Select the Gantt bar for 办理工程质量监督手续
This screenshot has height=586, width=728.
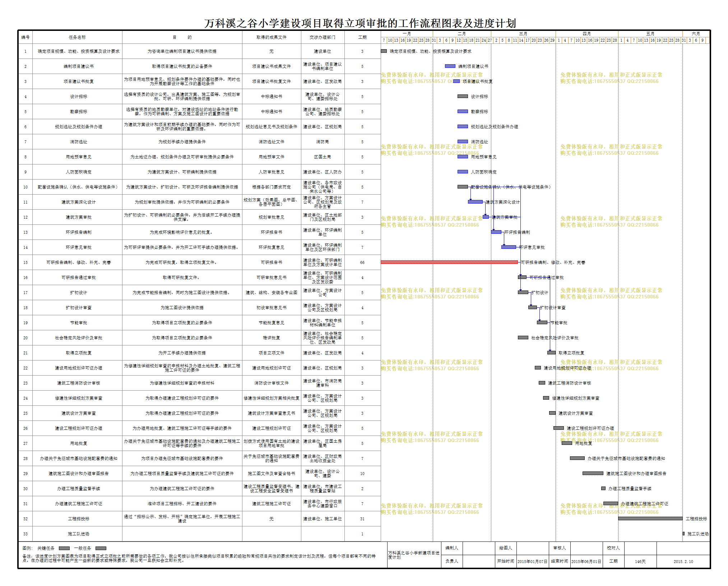click(x=603, y=488)
